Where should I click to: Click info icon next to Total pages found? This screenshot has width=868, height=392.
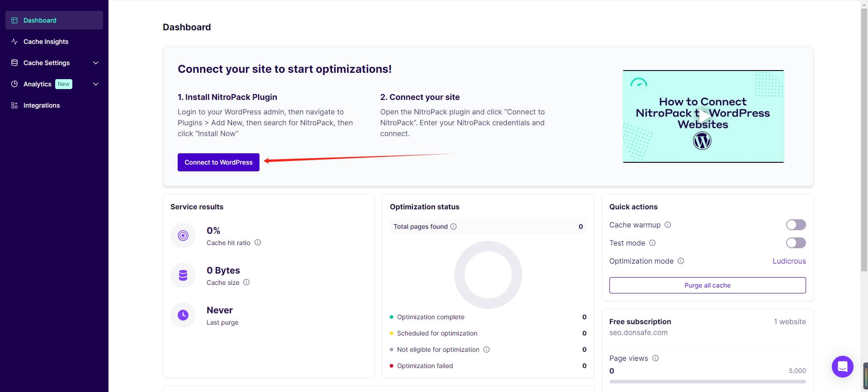pos(453,227)
